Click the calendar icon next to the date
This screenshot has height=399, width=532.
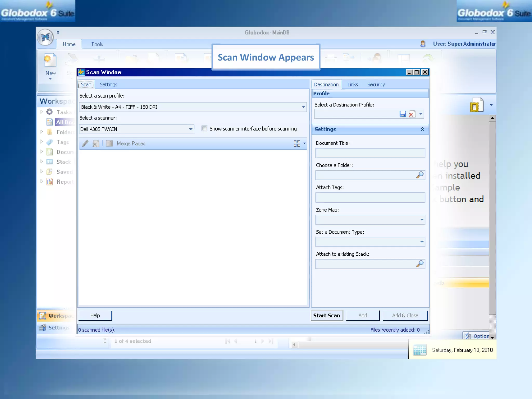point(420,350)
